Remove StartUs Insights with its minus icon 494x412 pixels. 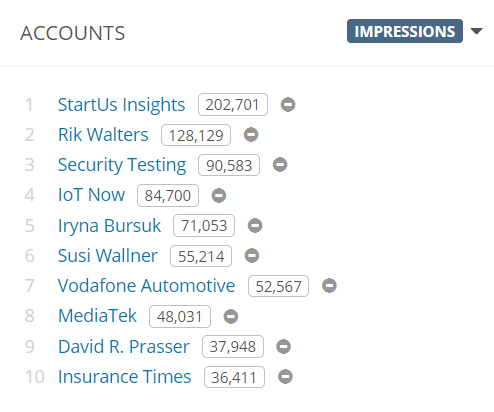click(288, 105)
